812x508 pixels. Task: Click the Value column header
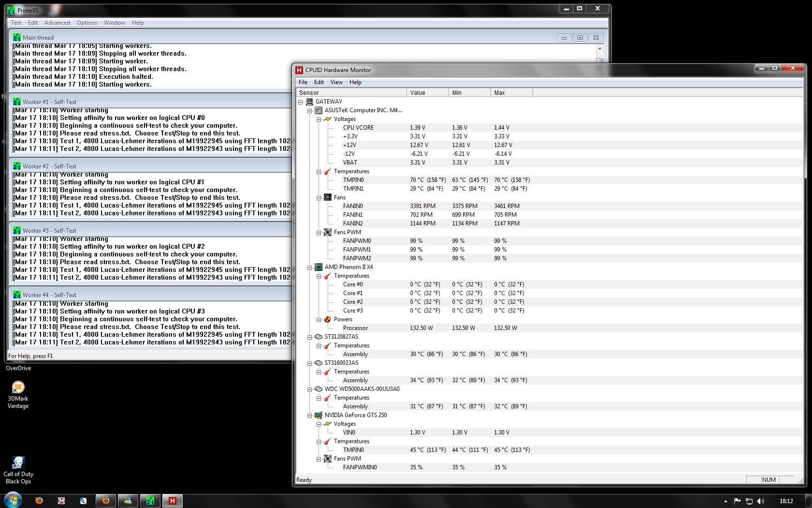428,92
